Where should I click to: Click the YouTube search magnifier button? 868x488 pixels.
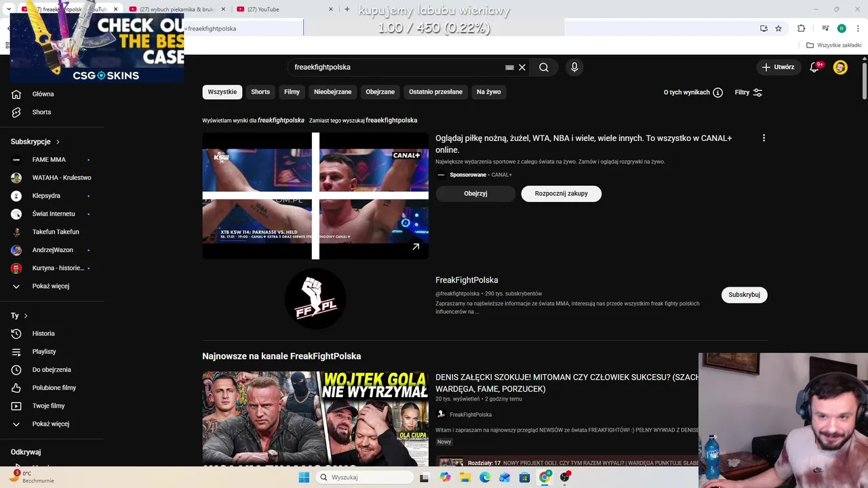click(x=544, y=67)
